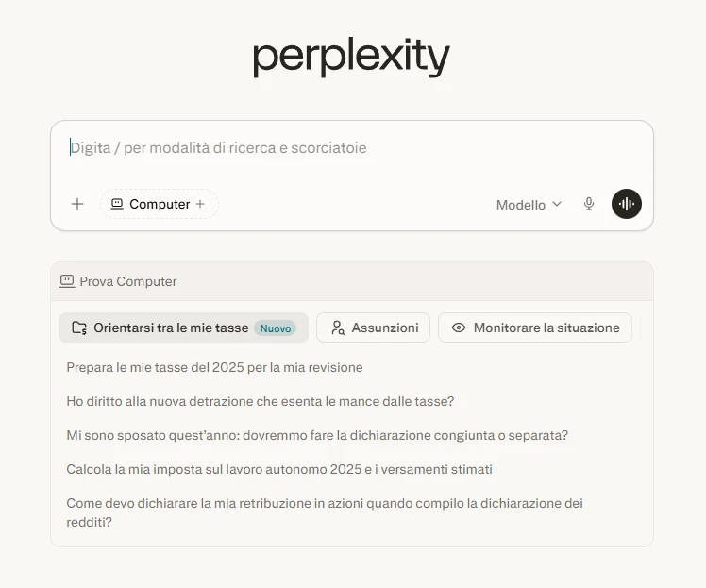Click the eye icon on Monitorare la situazione
This screenshot has width=706, height=588.
point(459,328)
